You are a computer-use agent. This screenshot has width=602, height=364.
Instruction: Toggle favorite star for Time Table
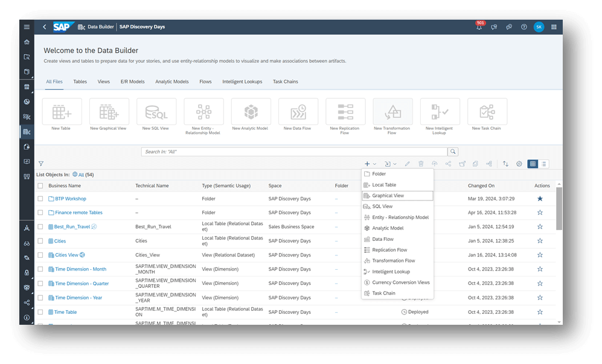[540, 312]
